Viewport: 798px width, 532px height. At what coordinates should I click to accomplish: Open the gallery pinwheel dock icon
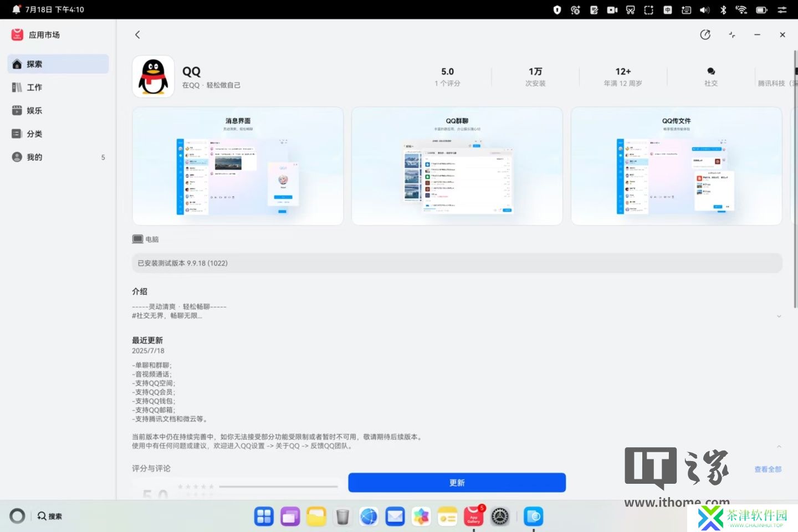coord(421,516)
